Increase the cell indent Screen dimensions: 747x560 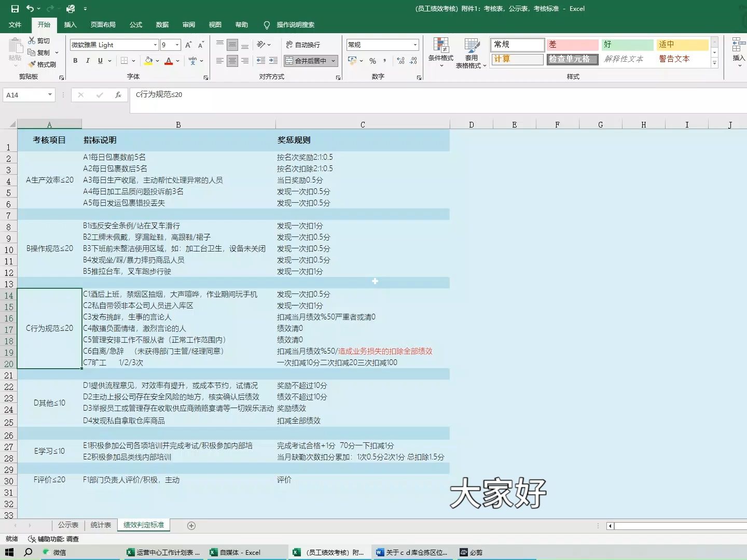(x=273, y=61)
